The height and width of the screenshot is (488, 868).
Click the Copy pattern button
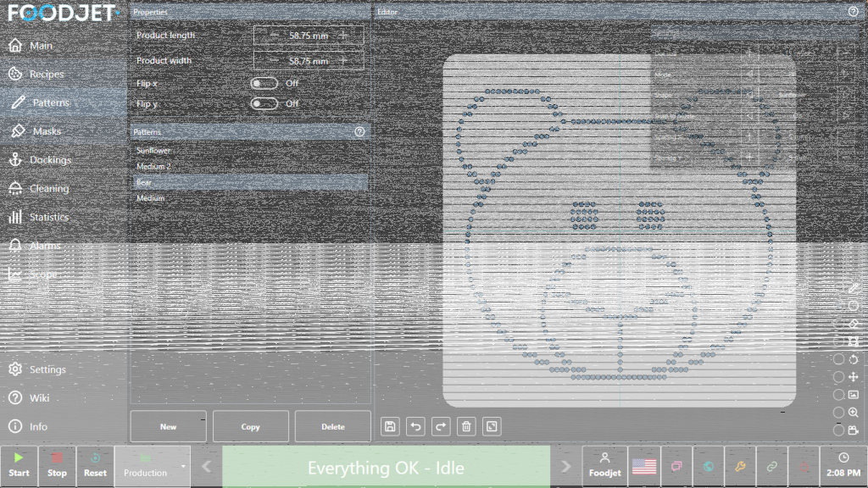[x=250, y=427]
